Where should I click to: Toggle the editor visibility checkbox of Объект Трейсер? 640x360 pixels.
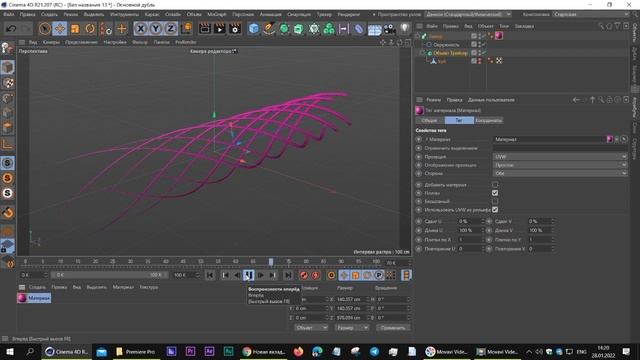pos(474,53)
